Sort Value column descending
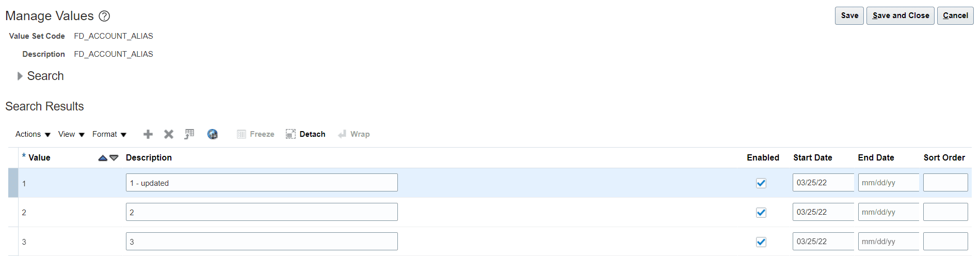The width and height of the screenshot is (980, 256). point(114,158)
